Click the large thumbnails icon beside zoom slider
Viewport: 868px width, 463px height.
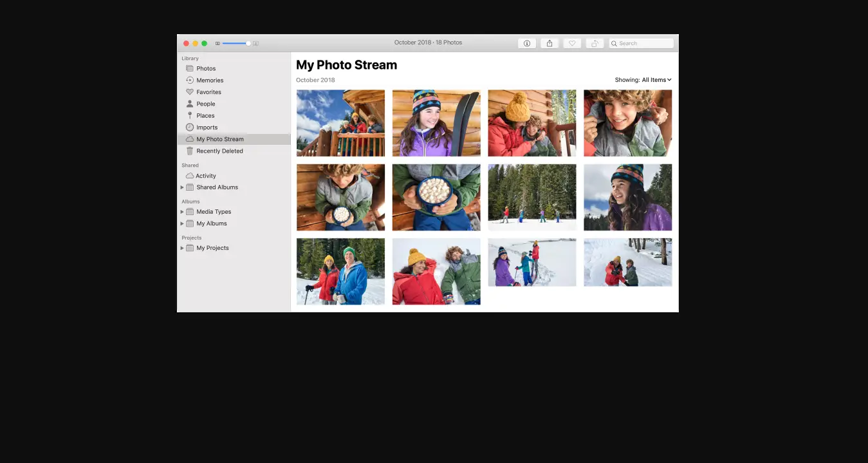[256, 43]
